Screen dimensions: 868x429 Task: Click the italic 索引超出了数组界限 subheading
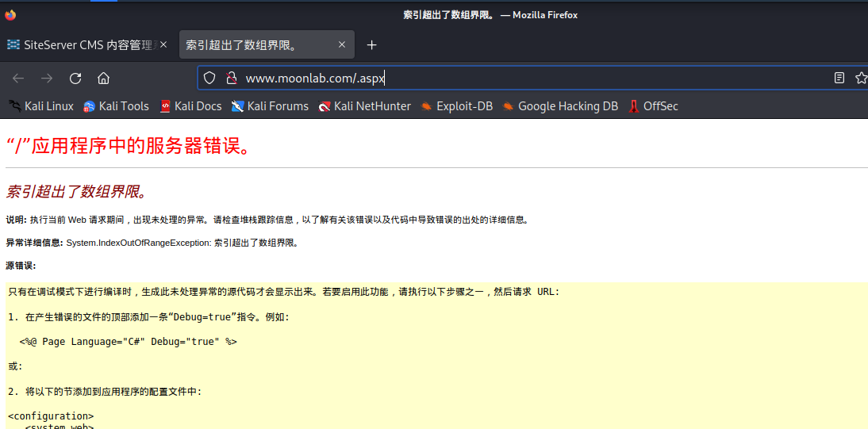coord(78,192)
